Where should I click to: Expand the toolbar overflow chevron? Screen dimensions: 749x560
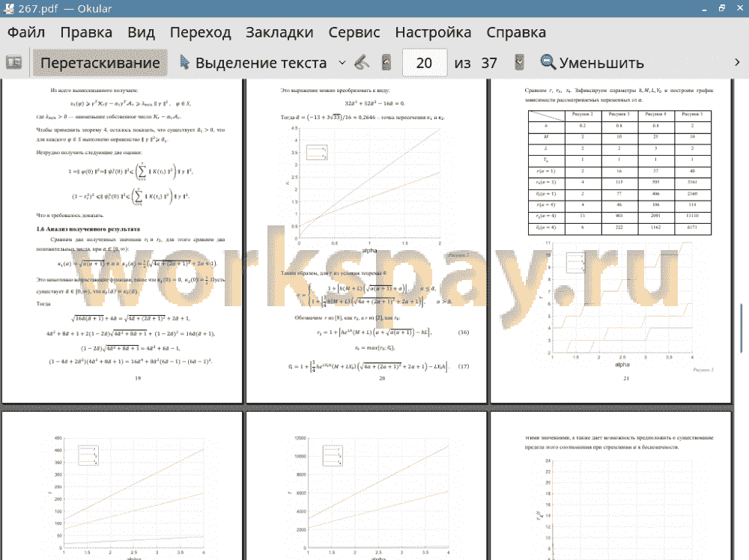click(x=736, y=63)
